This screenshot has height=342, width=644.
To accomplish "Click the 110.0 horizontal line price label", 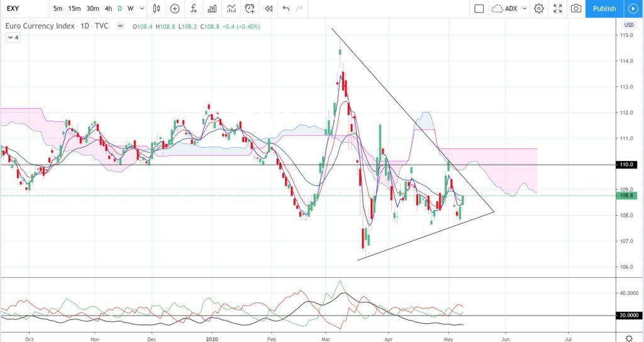I will [627, 165].
